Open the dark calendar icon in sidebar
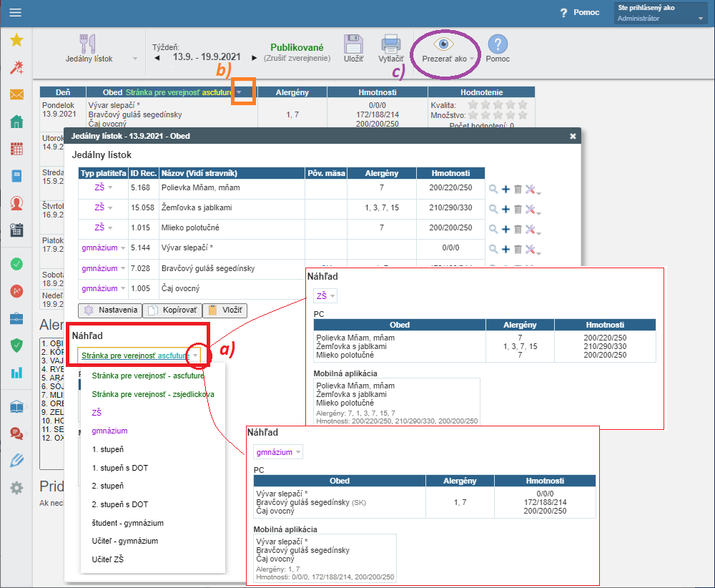This screenshot has height=588, width=715. 16,230
